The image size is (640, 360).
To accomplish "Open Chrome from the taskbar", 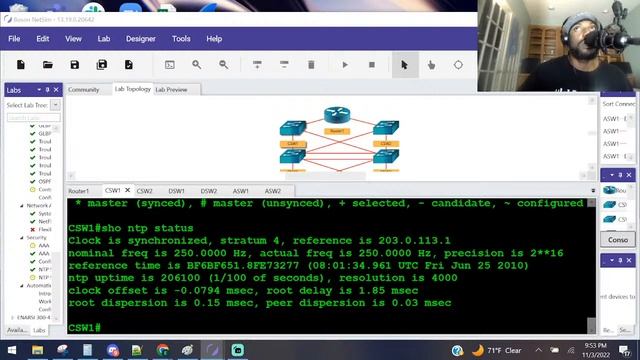I will (x=162, y=350).
